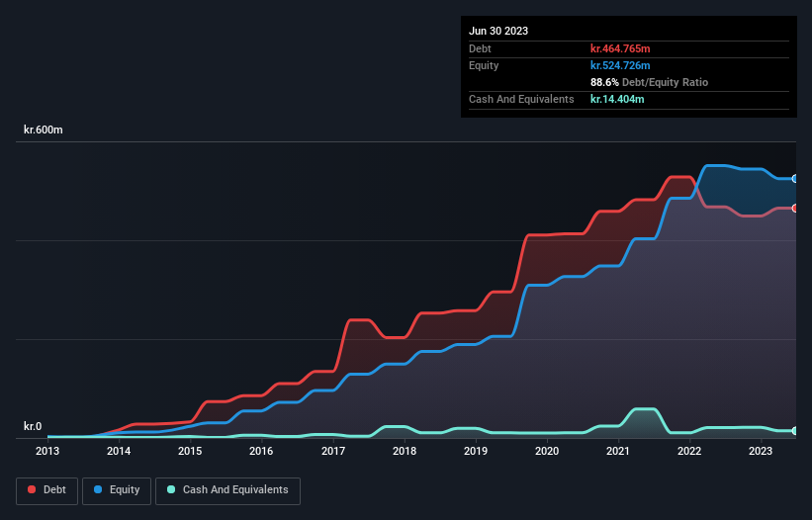This screenshot has width=812, height=520.
Task: Click the Debt label in tooltip
Action: 480,48
